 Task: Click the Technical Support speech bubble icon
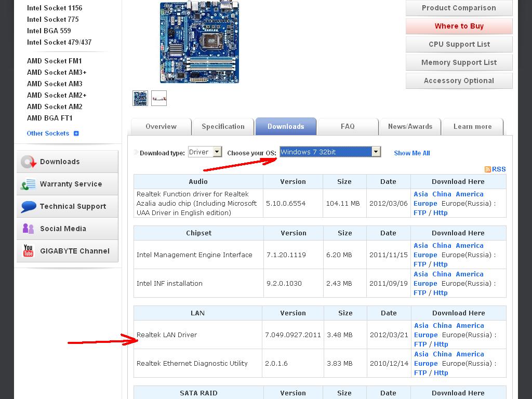(29, 206)
